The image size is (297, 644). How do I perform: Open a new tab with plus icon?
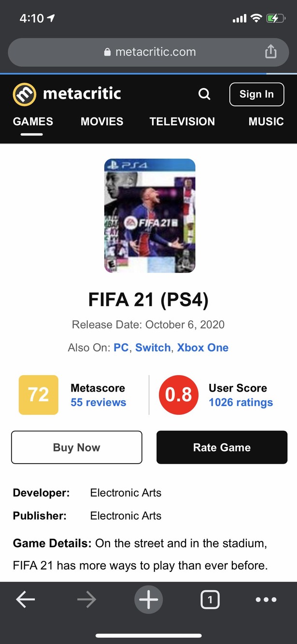click(148, 600)
